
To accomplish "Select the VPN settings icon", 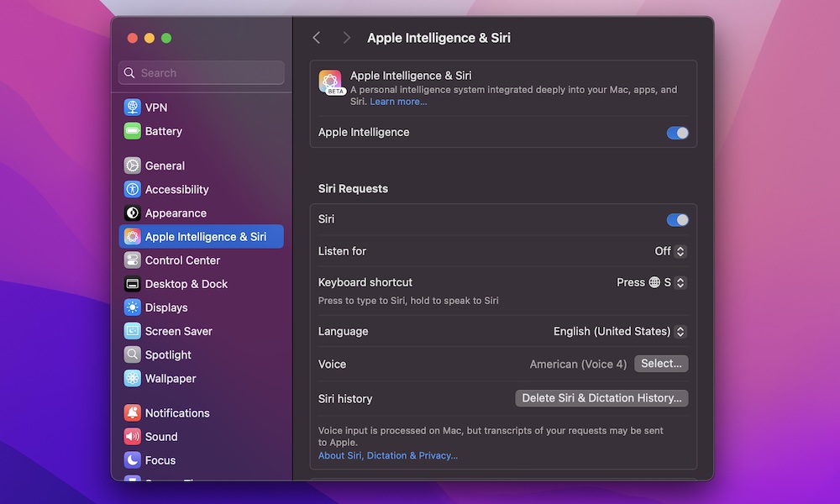I will tap(134, 107).
